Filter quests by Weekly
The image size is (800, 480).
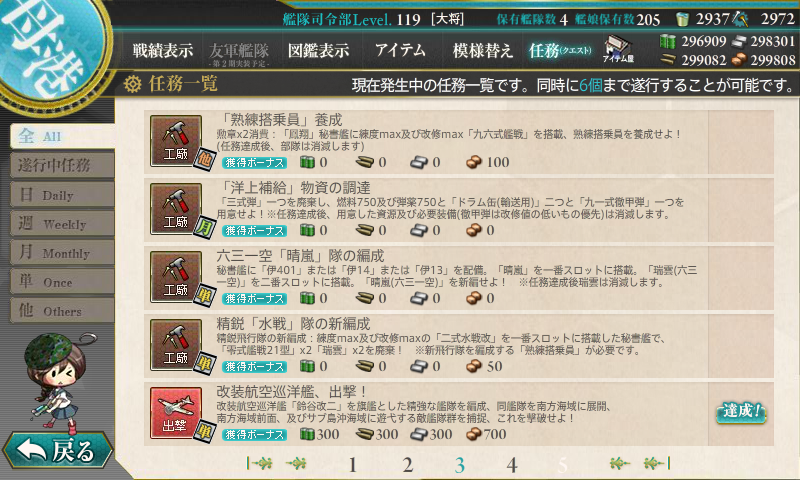[x=62, y=223]
